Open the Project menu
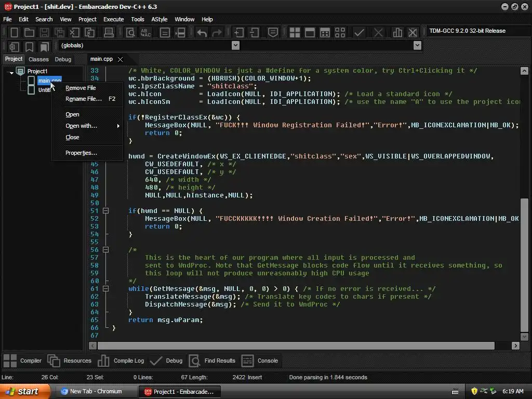Screen dimensions: 532x399 pos(87,19)
